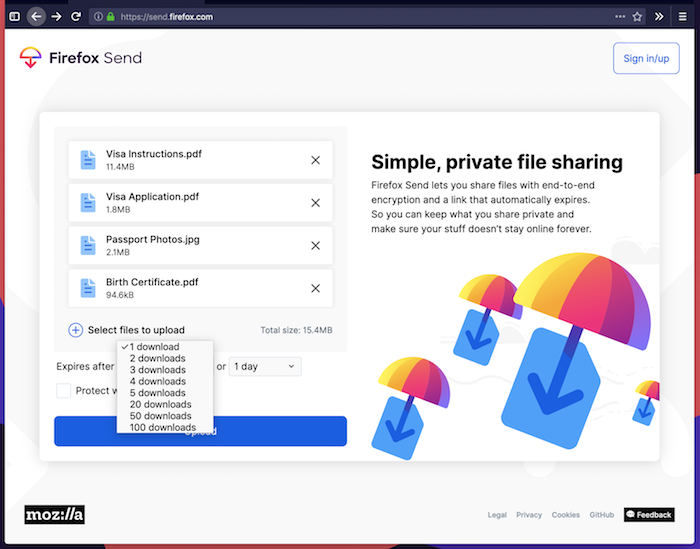This screenshot has width=700, height=549.
Task: Go back using the browser back arrow
Action: click(x=36, y=17)
